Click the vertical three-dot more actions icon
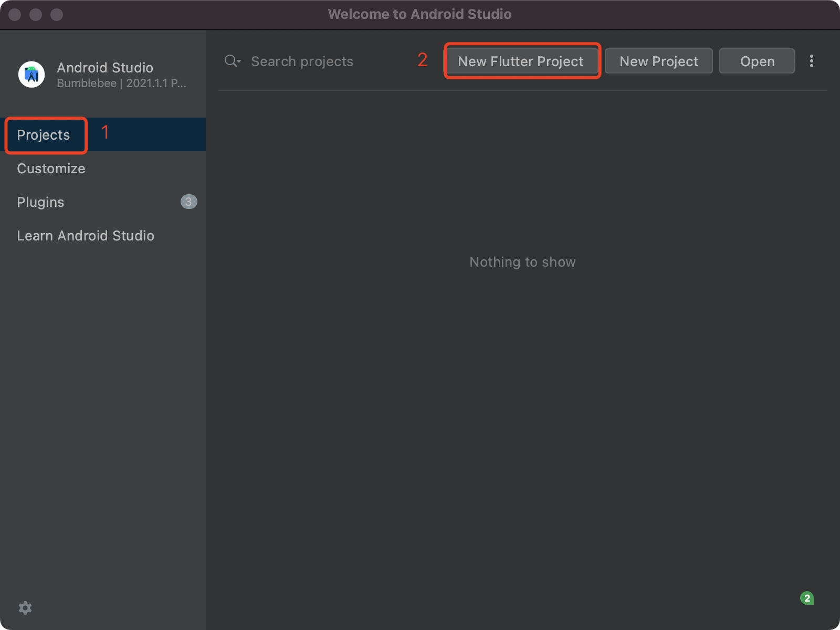This screenshot has width=840, height=630. pyautogui.click(x=812, y=61)
